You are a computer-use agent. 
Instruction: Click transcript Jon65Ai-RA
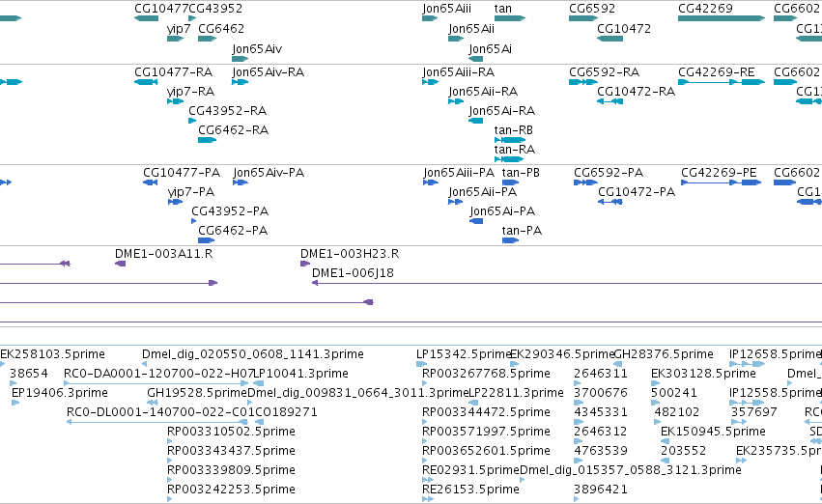click(x=501, y=111)
